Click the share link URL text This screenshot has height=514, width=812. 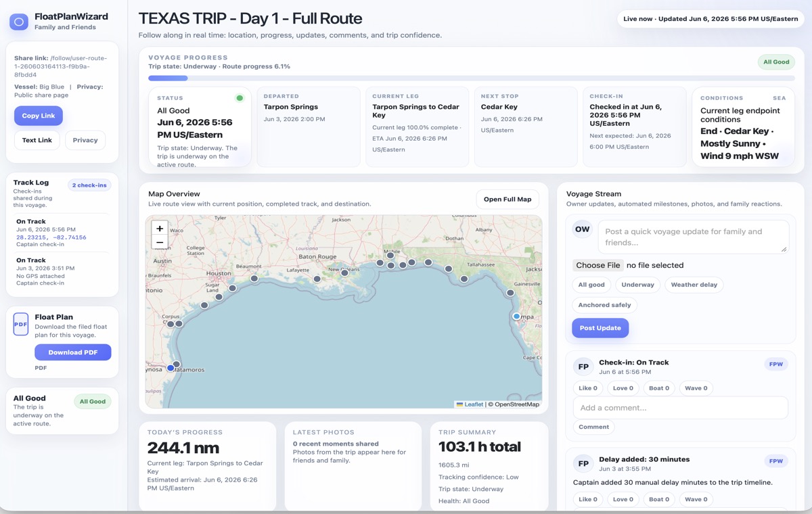(60, 66)
